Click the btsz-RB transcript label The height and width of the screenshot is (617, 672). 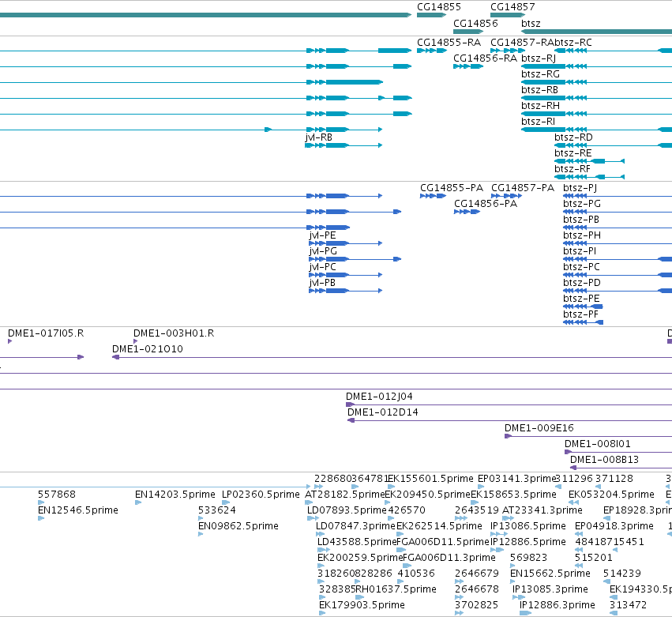539,90
